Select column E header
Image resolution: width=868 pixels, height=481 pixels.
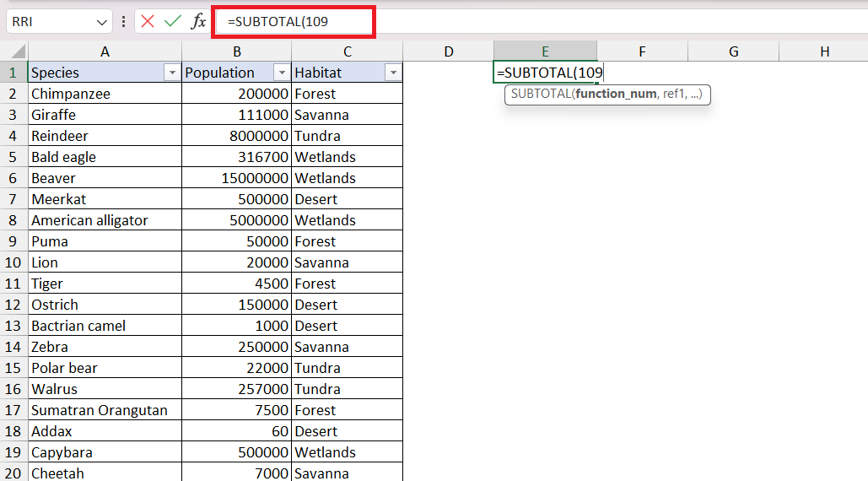tap(545, 51)
